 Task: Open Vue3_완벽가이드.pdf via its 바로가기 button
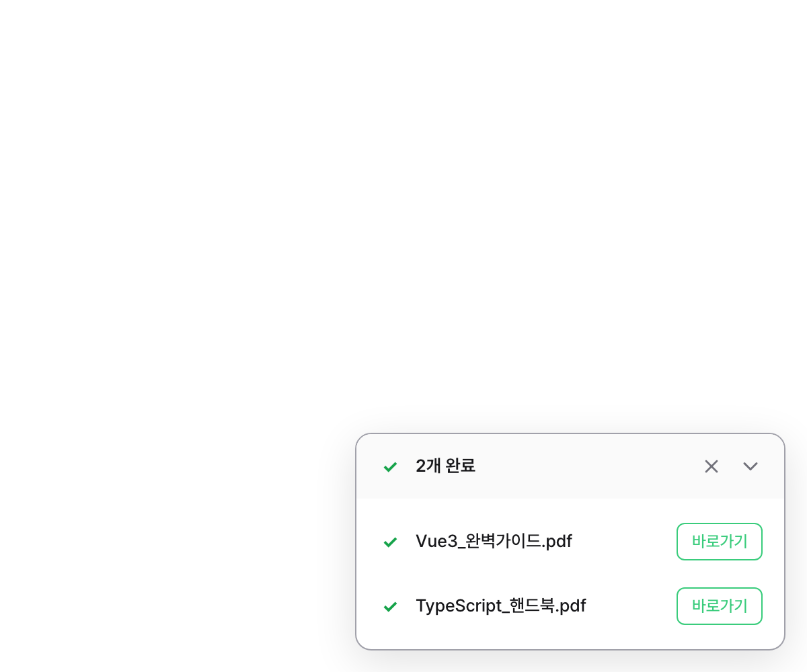pyautogui.click(x=719, y=542)
